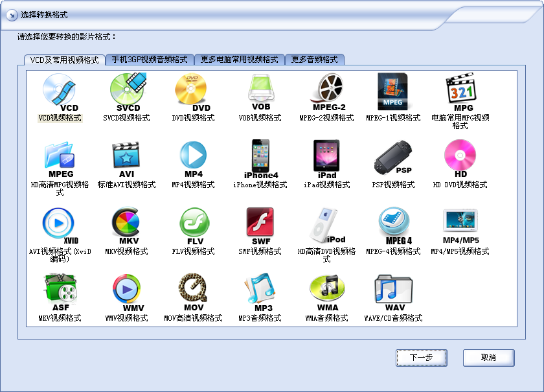Select the MPEG HD folder icon

60,159
